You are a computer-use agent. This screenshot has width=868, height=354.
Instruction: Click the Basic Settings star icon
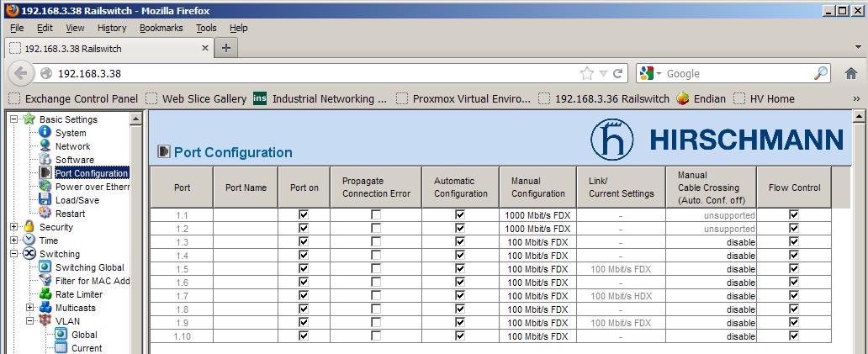29,119
